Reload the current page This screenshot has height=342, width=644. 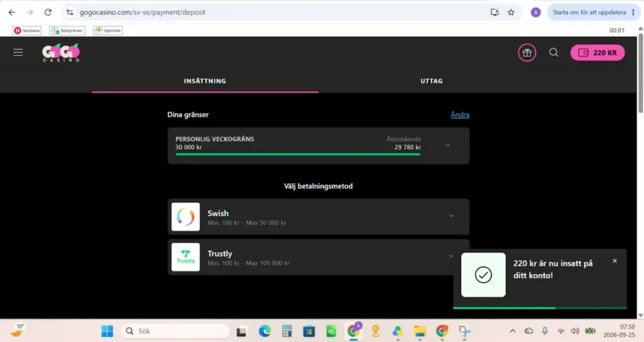48,13
